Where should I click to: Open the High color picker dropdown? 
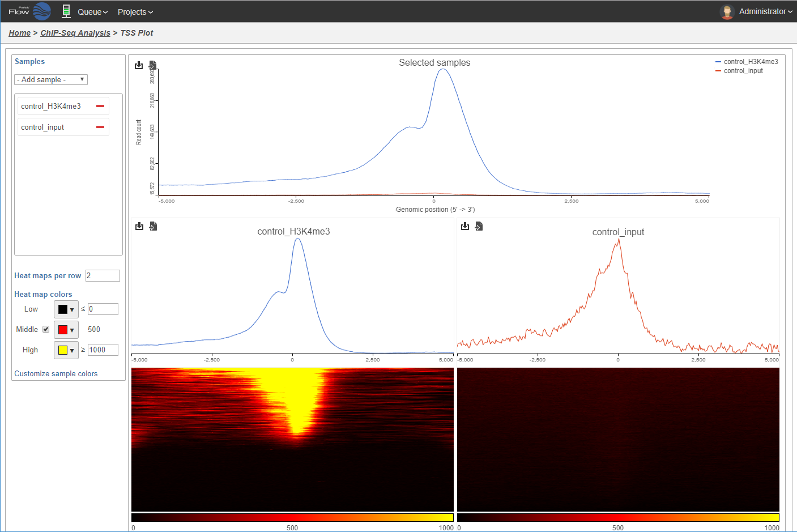(x=66, y=350)
